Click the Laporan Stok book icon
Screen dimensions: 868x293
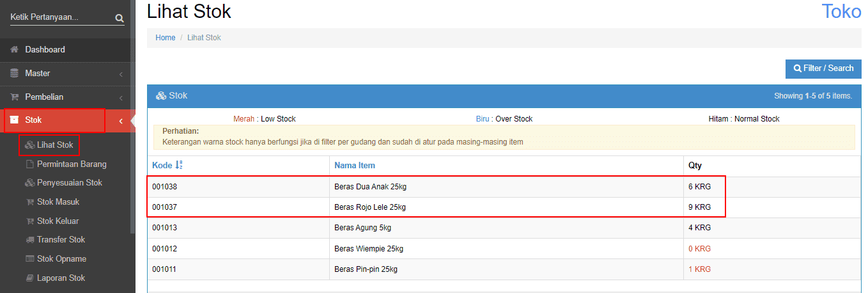point(29,278)
